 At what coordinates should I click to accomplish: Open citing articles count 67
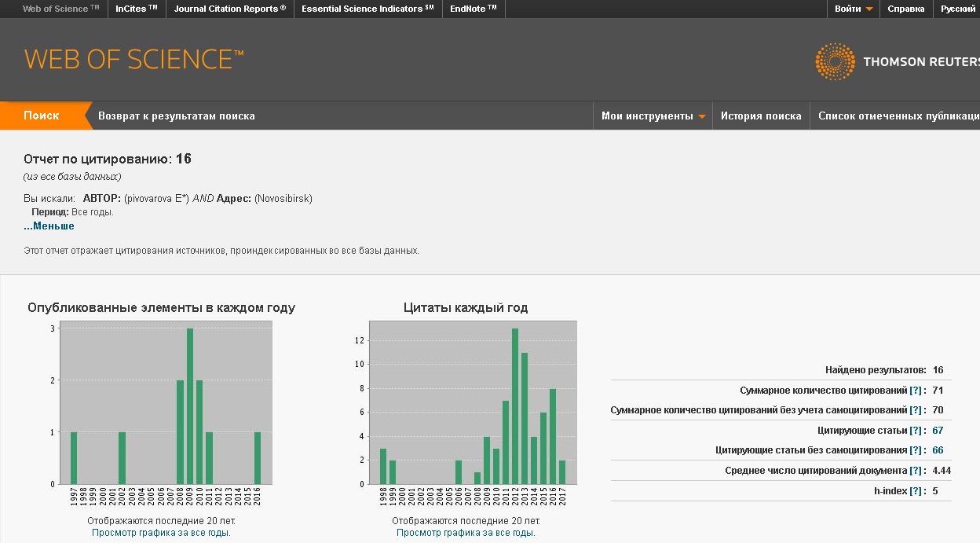click(x=938, y=431)
